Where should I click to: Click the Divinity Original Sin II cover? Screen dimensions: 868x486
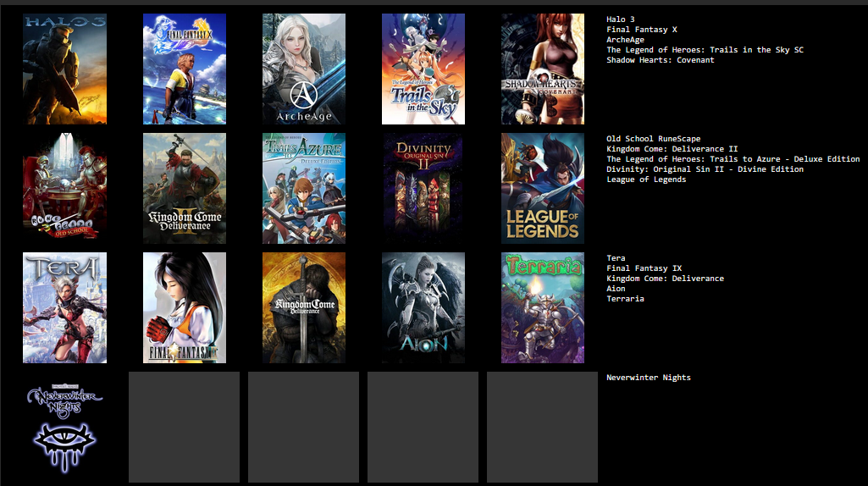423,188
